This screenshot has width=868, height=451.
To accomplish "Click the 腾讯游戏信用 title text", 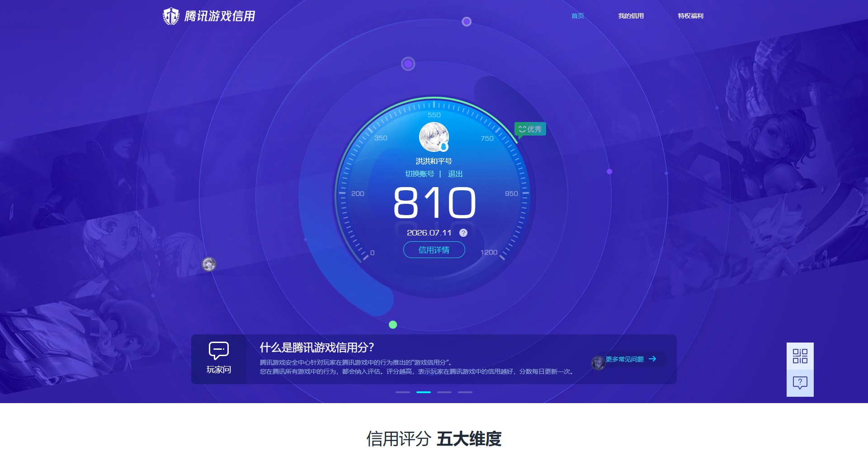I will [x=220, y=16].
